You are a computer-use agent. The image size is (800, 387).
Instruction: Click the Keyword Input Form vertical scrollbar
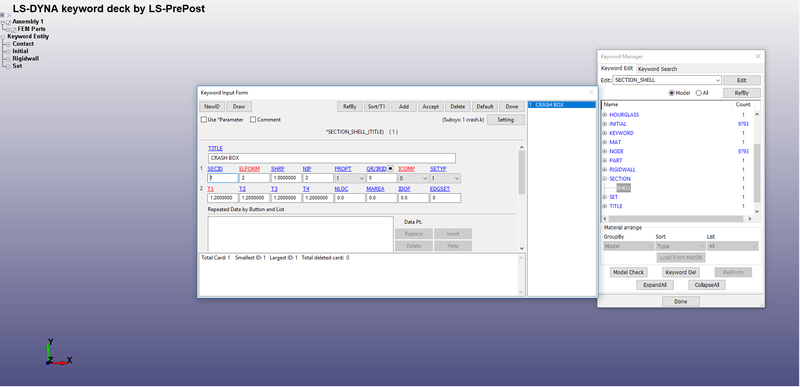click(521, 198)
